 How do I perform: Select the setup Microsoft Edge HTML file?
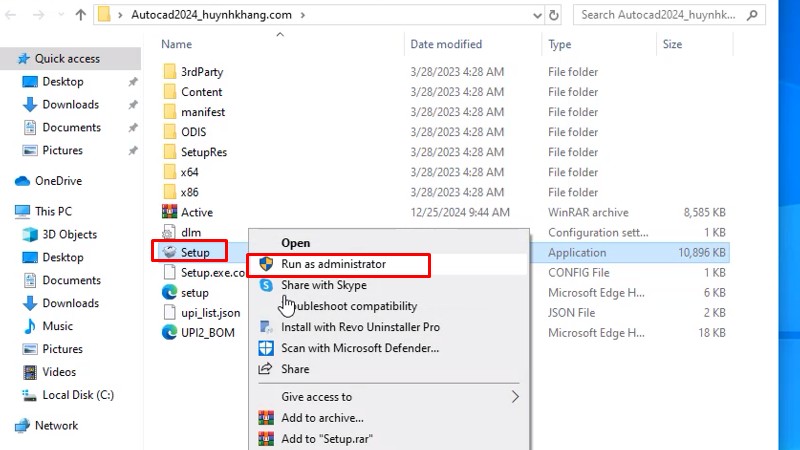pos(194,293)
